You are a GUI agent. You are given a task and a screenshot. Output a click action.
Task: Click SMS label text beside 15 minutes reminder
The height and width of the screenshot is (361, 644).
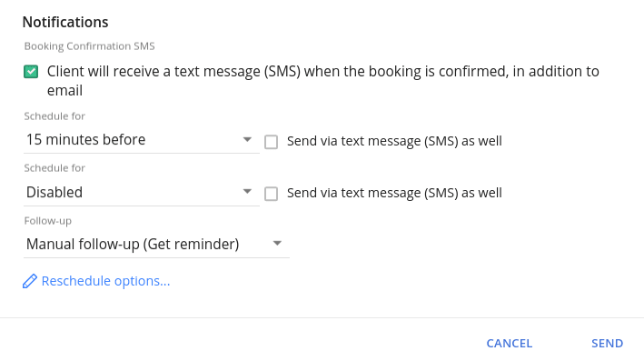coord(394,141)
